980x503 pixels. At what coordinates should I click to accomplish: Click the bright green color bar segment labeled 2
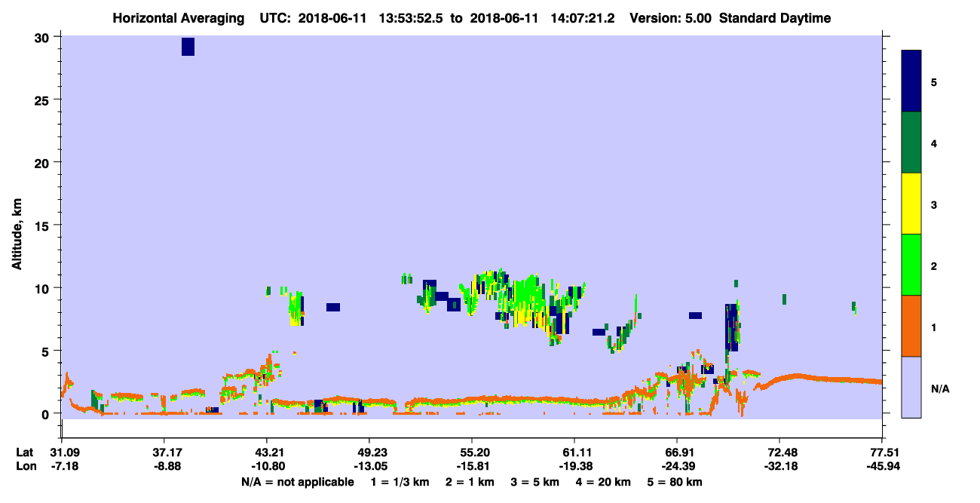click(x=911, y=265)
